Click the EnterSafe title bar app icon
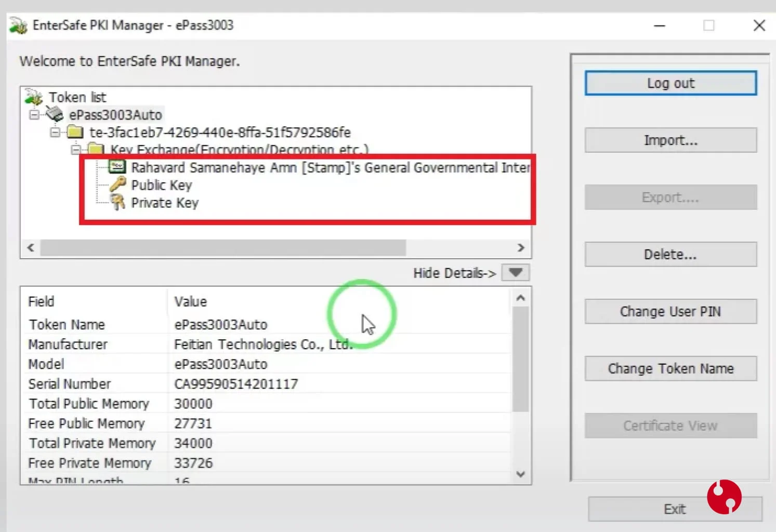 click(x=18, y=25)
